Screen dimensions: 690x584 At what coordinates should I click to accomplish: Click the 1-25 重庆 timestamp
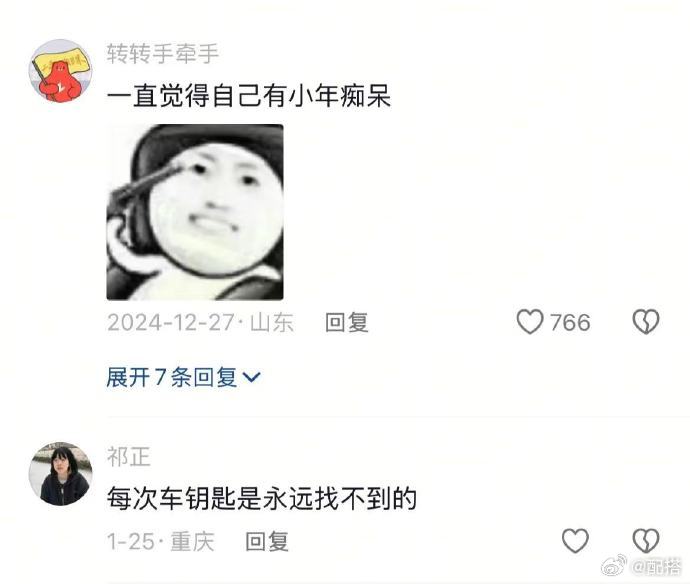point(161,541)
